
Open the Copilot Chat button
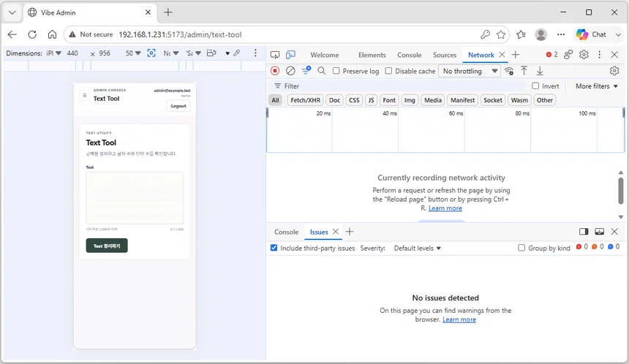point(591,34)
